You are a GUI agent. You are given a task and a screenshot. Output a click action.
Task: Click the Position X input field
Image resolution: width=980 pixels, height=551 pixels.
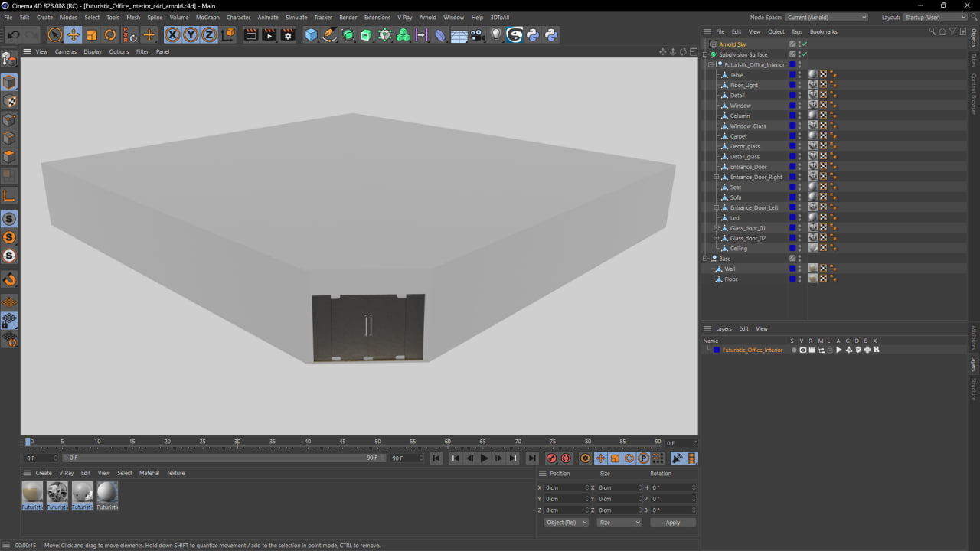565,487
